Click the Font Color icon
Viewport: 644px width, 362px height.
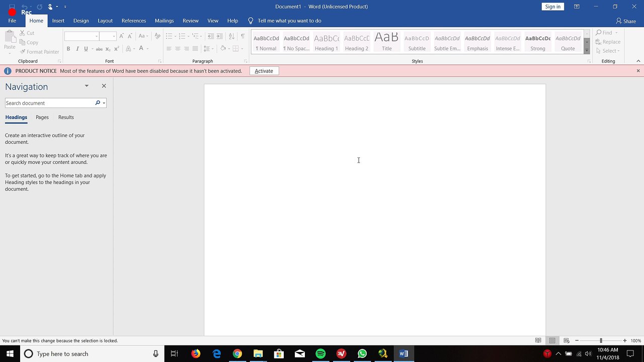click(141, 49)
